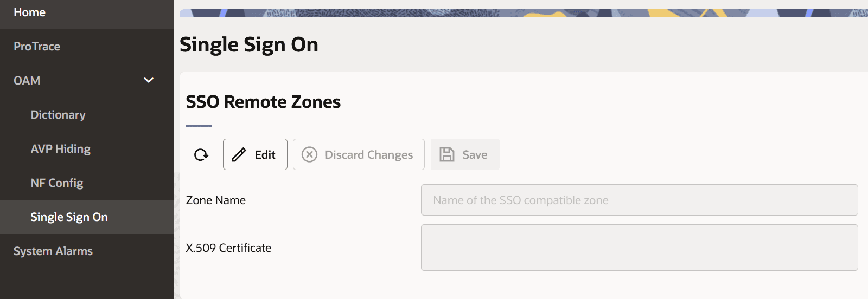
Task: Click the pencil icon in the Edit button
Action: (x=239, y=155)
